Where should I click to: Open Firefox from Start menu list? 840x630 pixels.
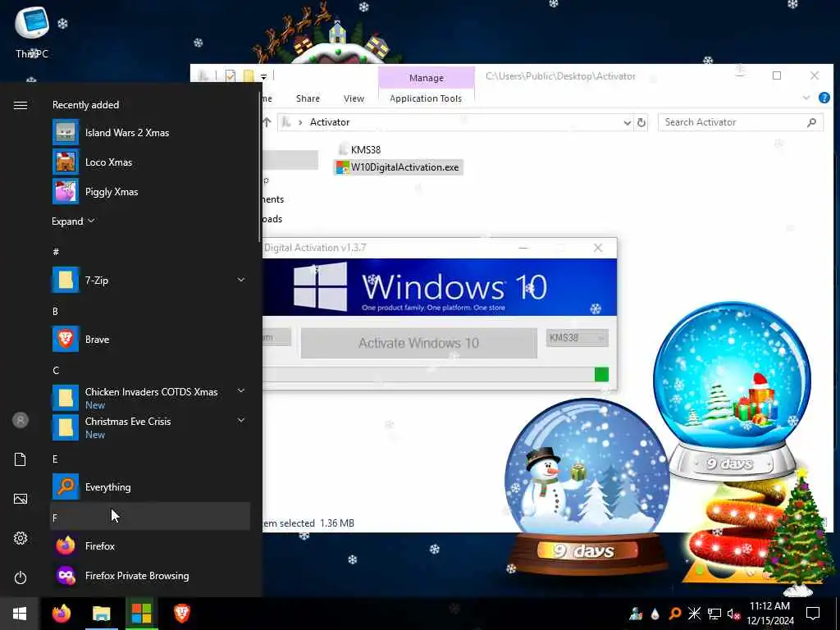pyautogui.click(x=150, y=546)
